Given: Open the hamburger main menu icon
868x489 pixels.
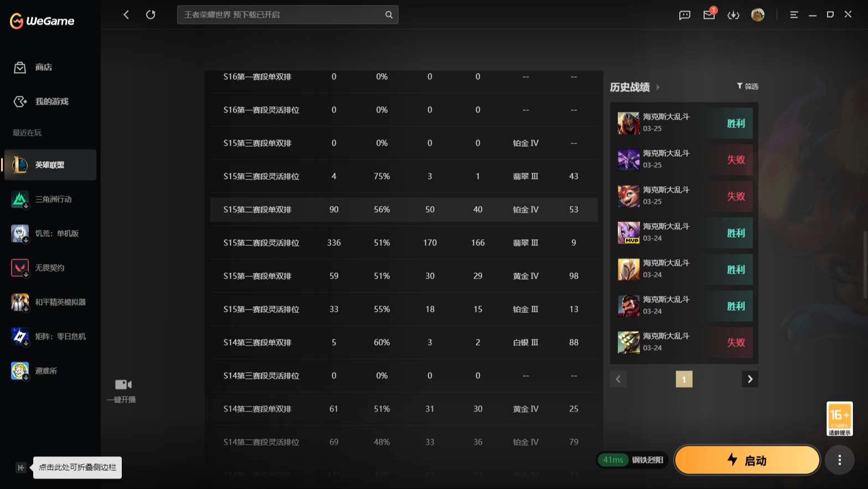Looking at the screenshot, I should point(794,15).
